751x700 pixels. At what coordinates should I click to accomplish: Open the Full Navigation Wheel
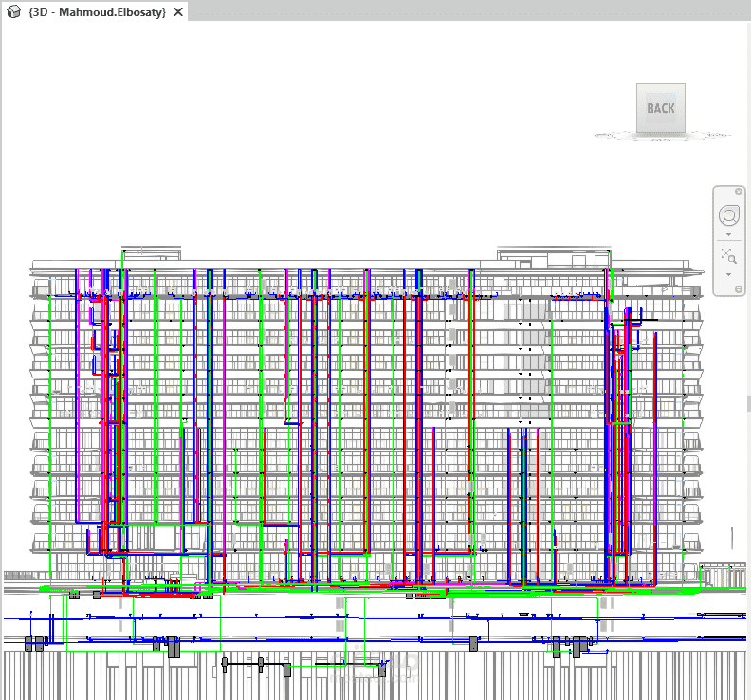728,214
